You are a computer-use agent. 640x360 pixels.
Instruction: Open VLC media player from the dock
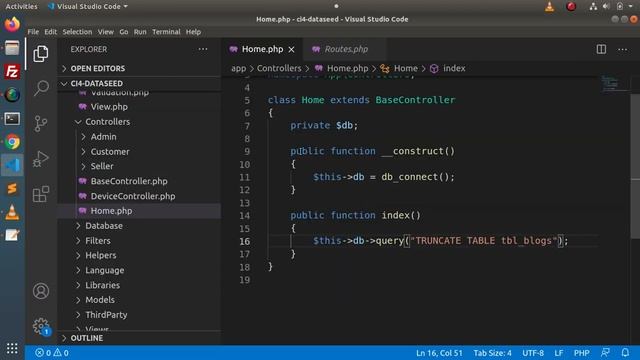click(x=12, y=212)
